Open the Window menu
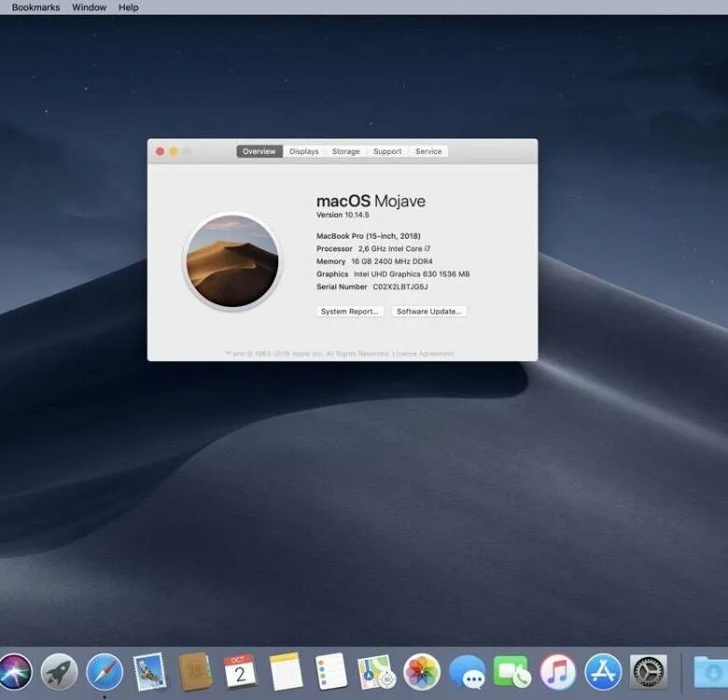The image size is (728, 700). point(89,7)
